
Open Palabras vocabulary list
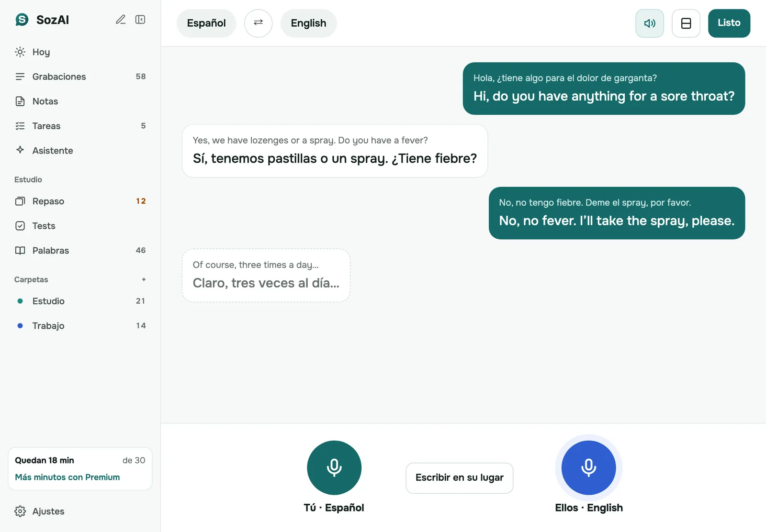click(80, 250)
